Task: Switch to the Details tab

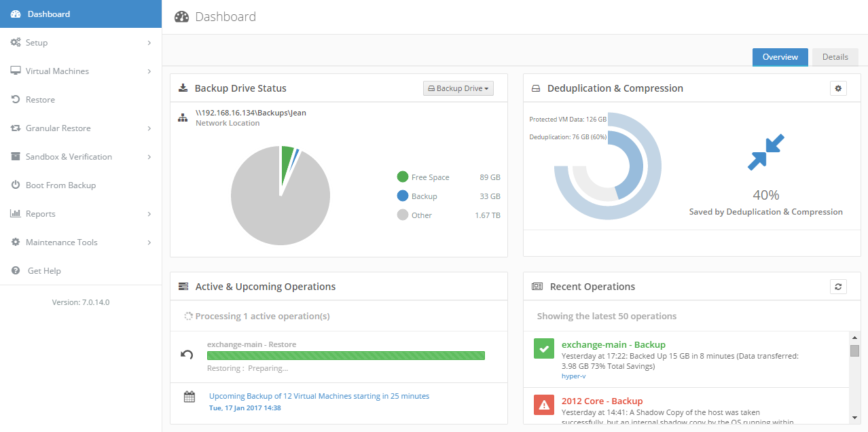Action: coord(835,57)
